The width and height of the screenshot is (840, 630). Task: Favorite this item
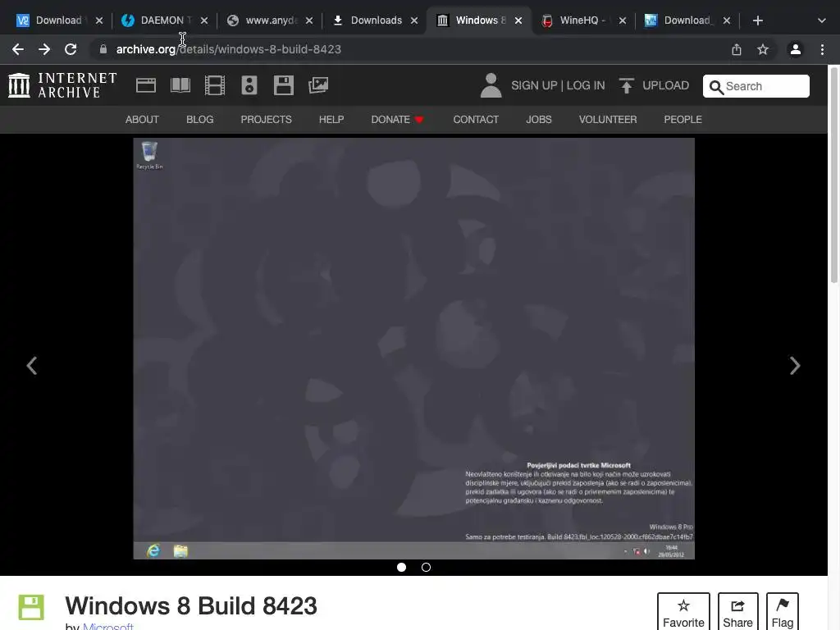pos(683,612)
